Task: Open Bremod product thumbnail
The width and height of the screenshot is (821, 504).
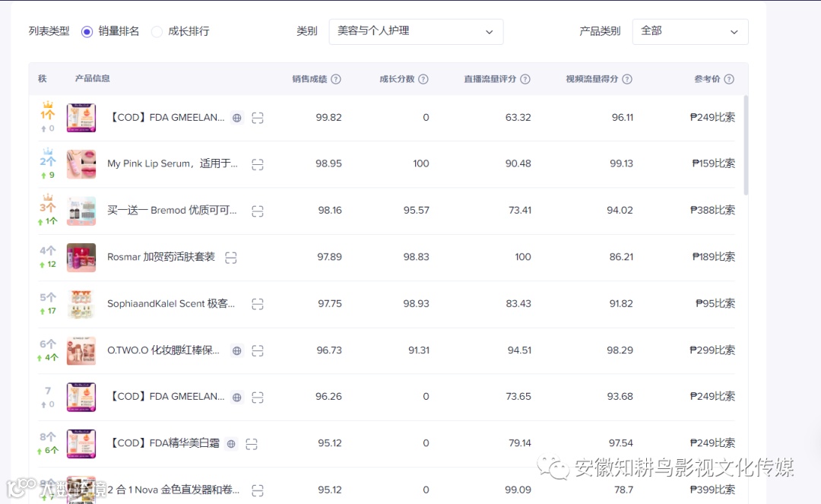Action: coord(81,211)
